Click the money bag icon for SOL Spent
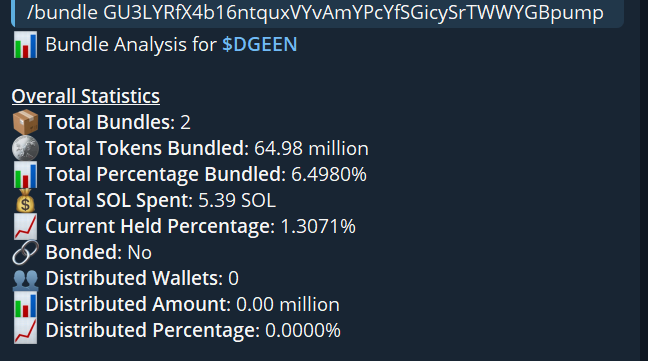 25,200
